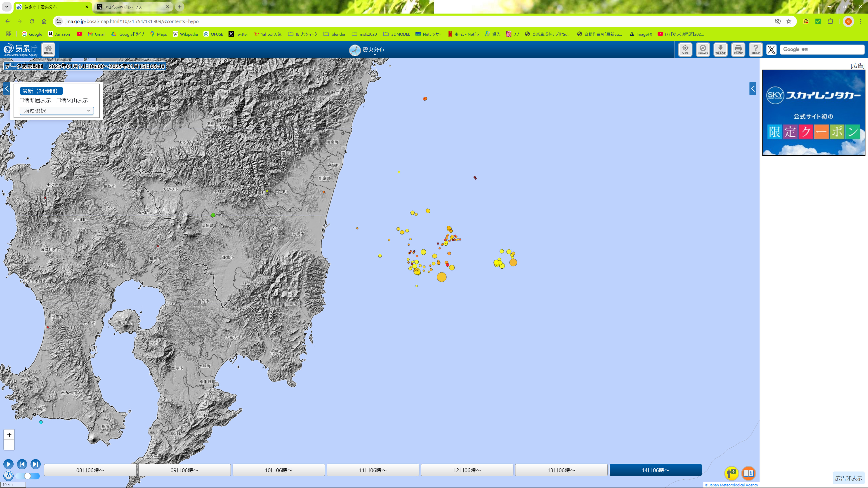Collapse the left options panel arrow
The width and height of the screenshot is (868, 488).
7,89
